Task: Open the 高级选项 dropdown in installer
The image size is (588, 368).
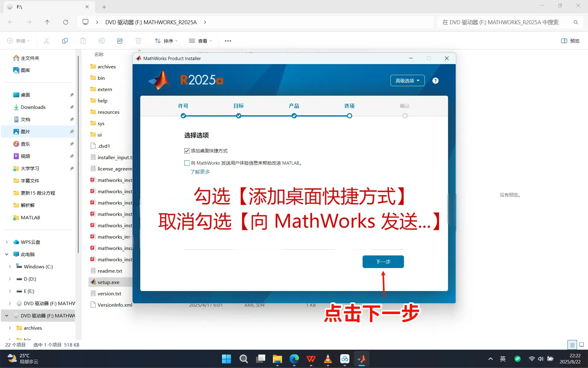Action: pyautogui.click(x=407, y=80)
